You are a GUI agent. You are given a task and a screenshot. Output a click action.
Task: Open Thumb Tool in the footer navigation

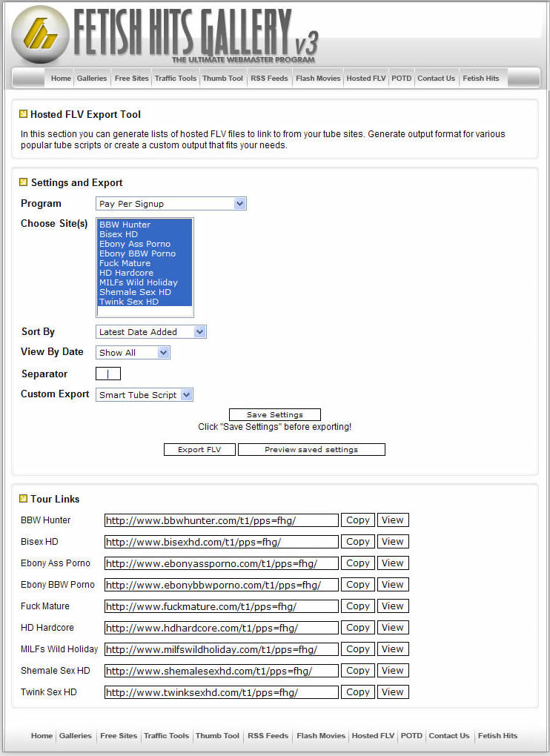[217, 735]
